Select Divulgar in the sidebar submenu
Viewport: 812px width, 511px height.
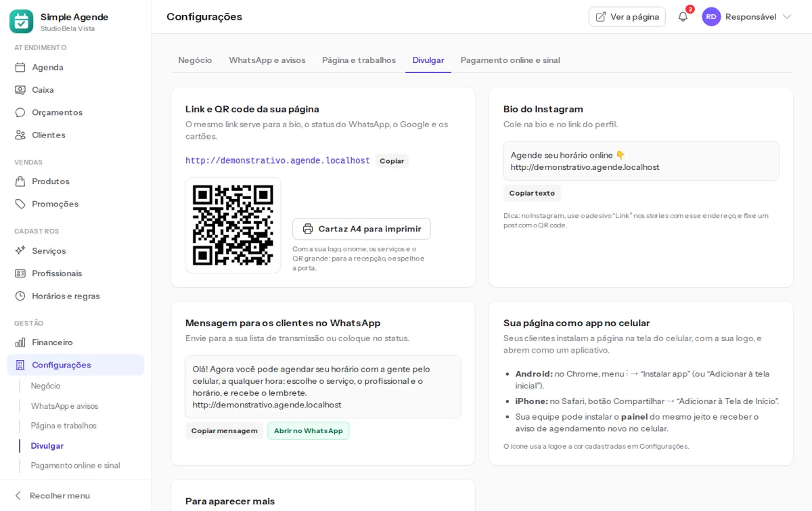click(x=47, y=446)
